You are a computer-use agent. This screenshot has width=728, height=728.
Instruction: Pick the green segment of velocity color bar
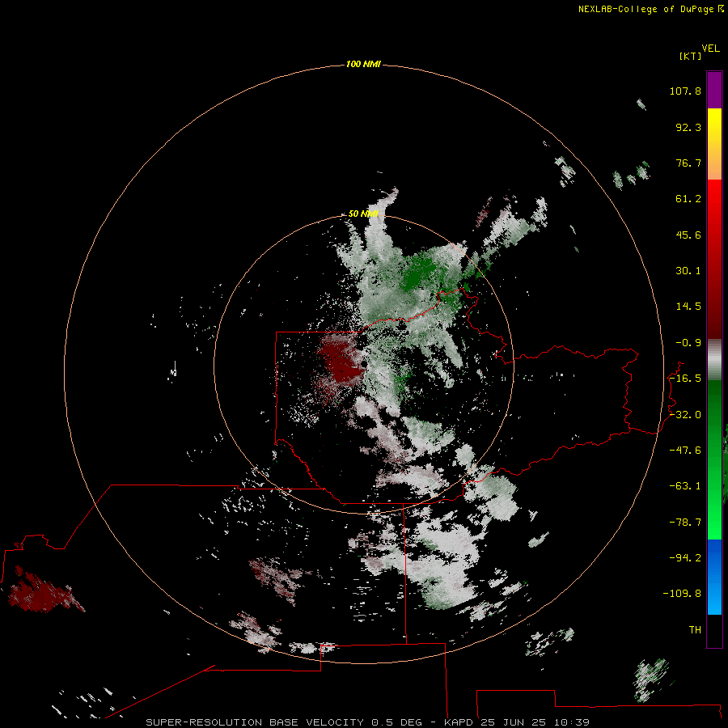(714, 459)
